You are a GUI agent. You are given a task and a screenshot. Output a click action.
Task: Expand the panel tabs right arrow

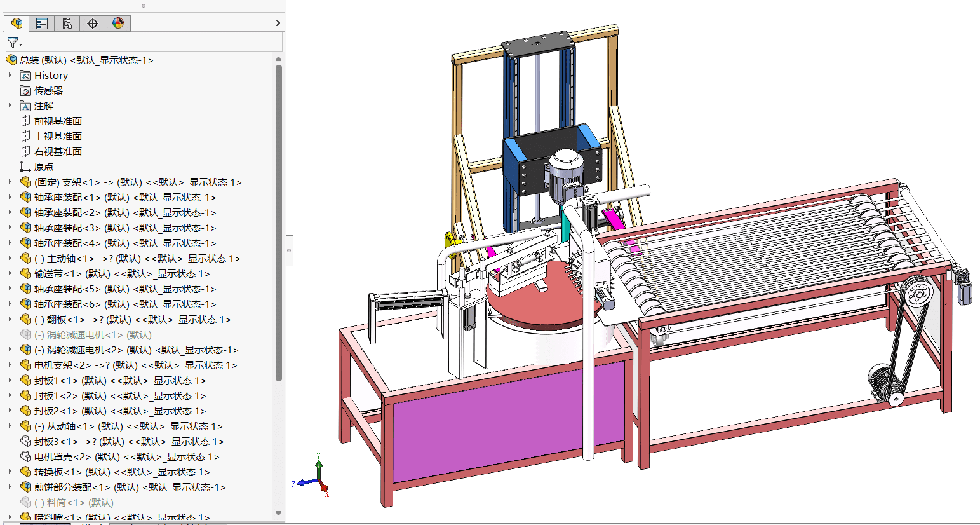(278, 23)
